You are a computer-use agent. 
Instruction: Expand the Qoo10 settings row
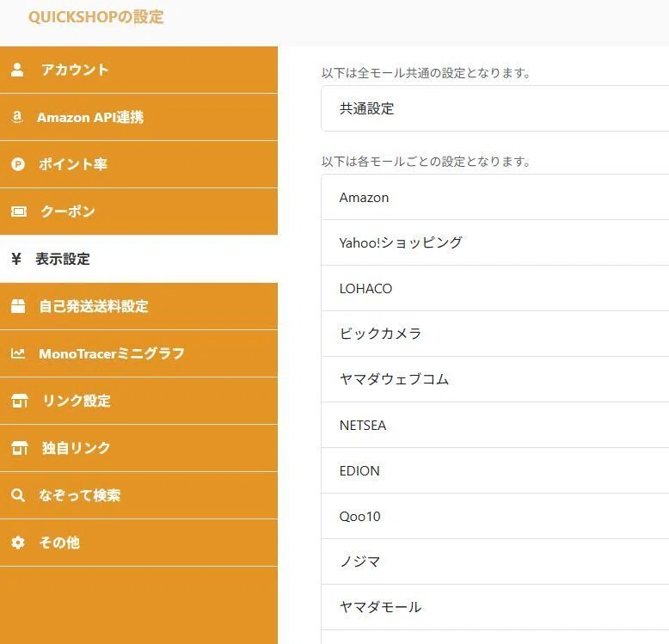495,517
